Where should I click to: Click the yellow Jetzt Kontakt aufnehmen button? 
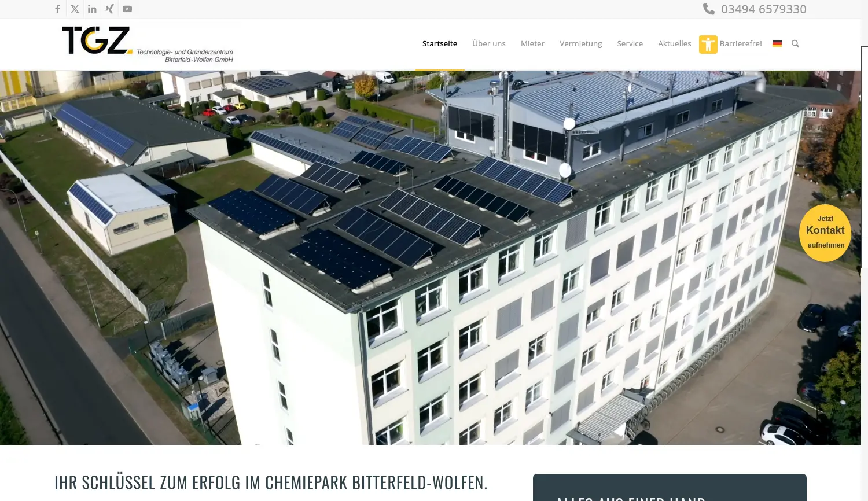pyautogui.click(x=825, y=233)
